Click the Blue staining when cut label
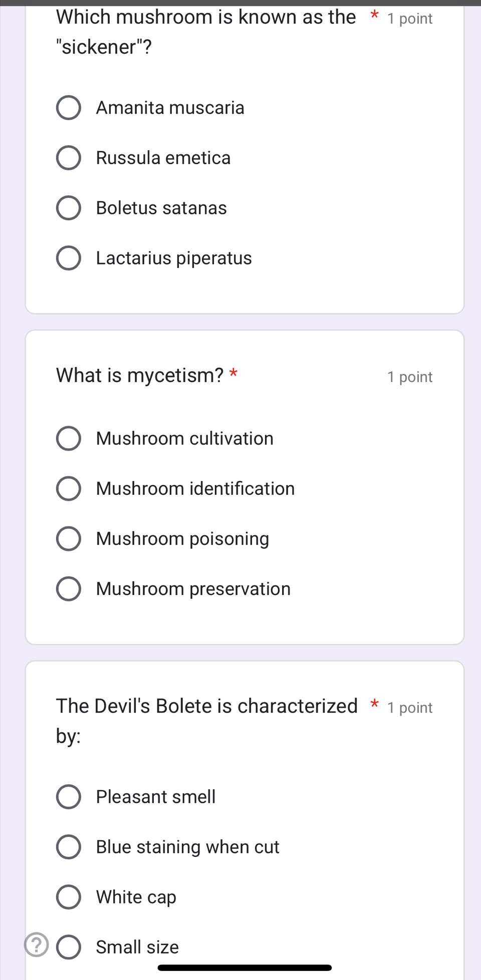The height and width of the screenshot is (980, 481). (x=188, y=847)
